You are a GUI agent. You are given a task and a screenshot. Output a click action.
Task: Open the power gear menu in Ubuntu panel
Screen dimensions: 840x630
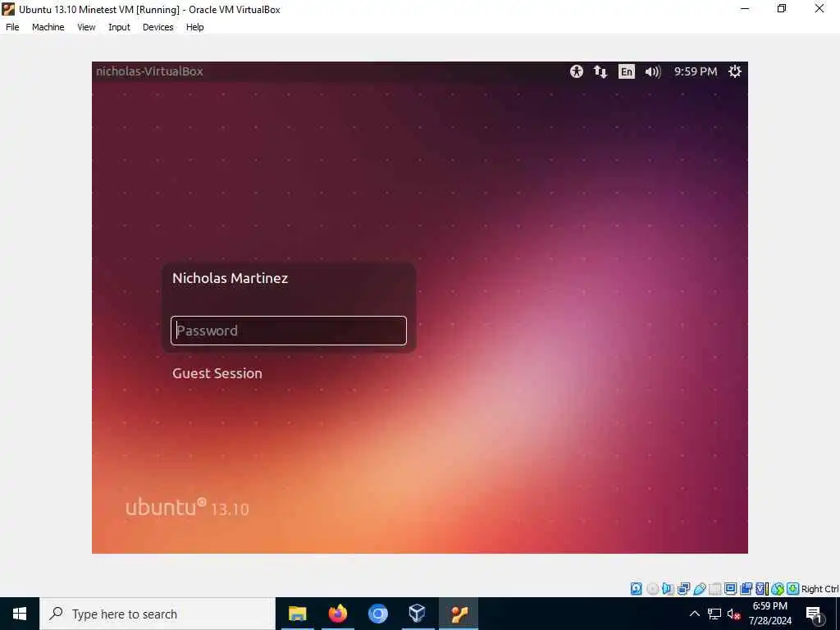click(735, 71)
